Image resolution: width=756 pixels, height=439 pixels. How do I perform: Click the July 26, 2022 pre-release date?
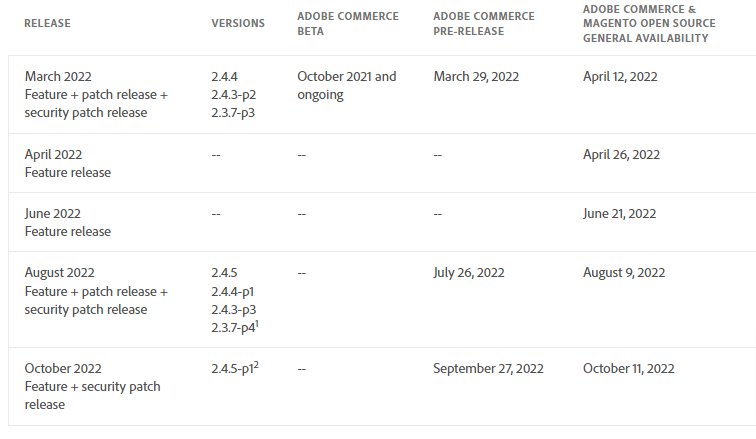pyautogui.click(x=469, y=273)
